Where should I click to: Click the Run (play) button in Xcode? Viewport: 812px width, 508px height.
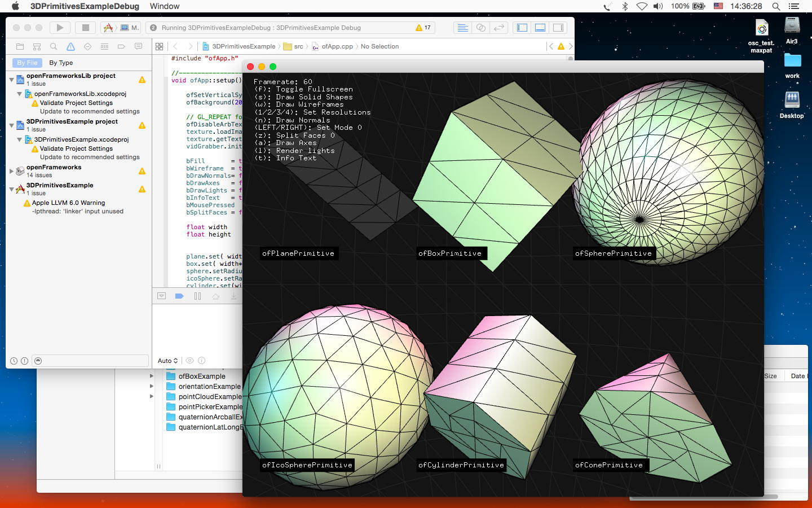point(60,27)
